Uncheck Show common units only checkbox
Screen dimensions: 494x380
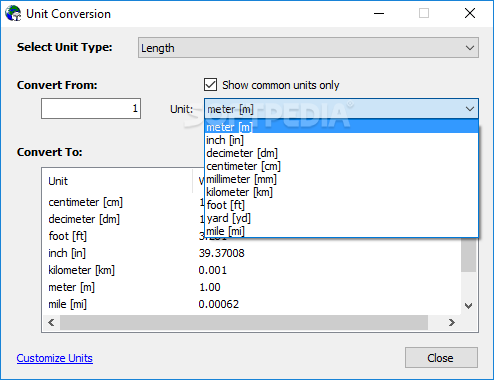210,85
